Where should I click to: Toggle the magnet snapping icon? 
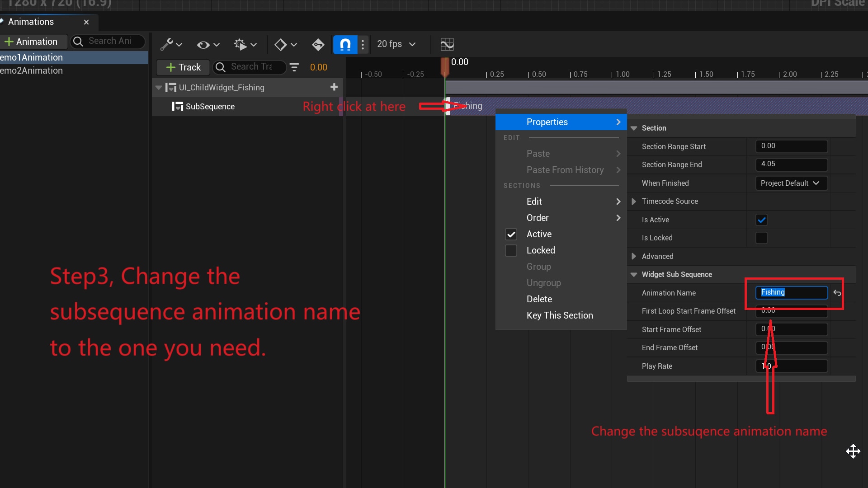tap(345, 45)
